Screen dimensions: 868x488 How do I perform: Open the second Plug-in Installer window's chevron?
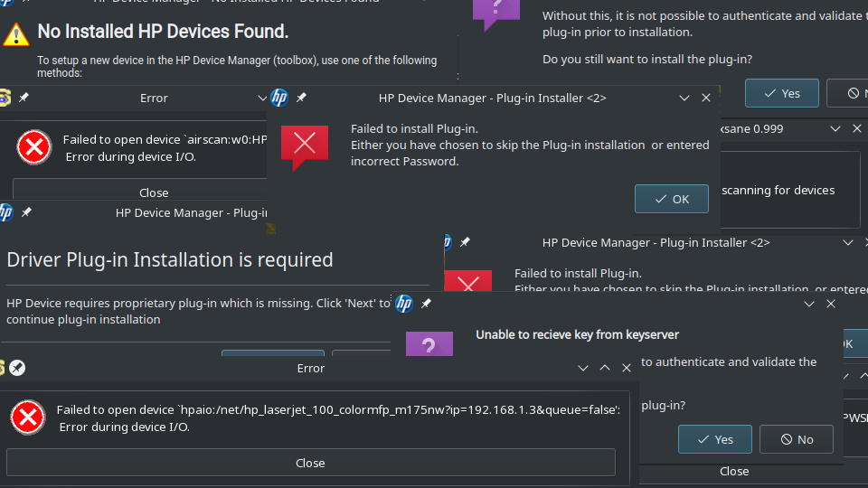click(x=847, y=242)
